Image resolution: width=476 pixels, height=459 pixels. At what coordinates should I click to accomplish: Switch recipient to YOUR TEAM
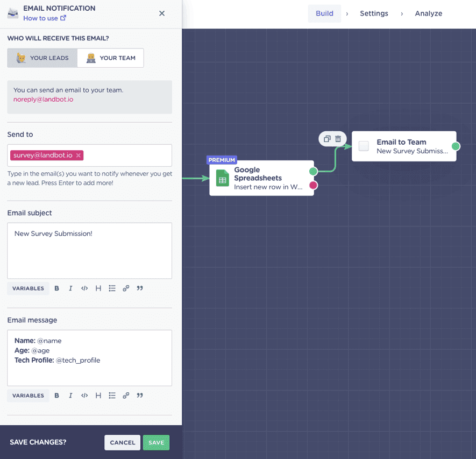coord(110,58)
